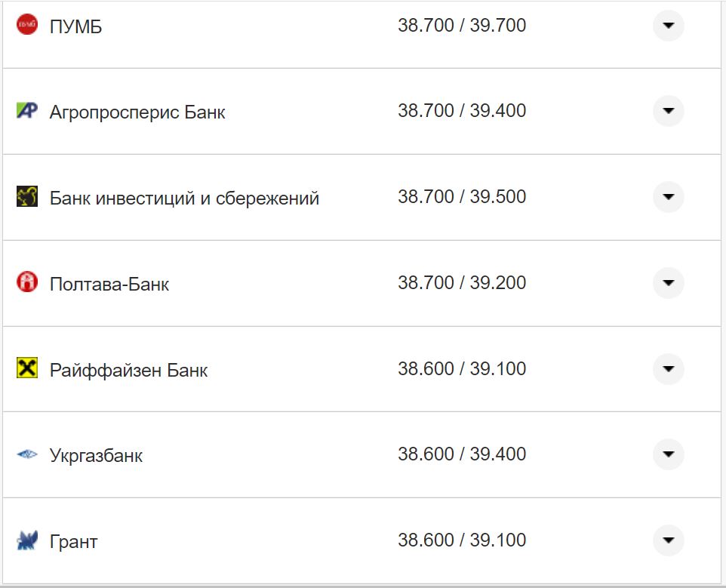Expand the Агропросперис Банк details arrow
Screen dimensions: 726x588
click(x=668, y=111)
